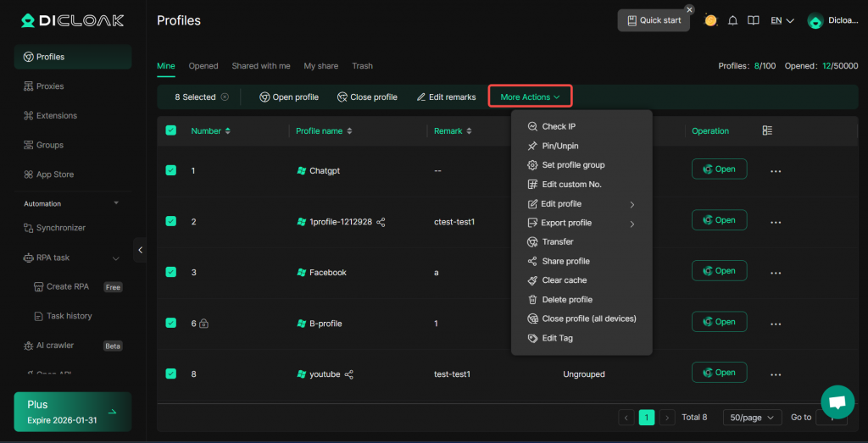Image resolution: width=868 pixels, height=443 pixels.
Task: Open the chat support bubble icon
Action: point(837,401)
